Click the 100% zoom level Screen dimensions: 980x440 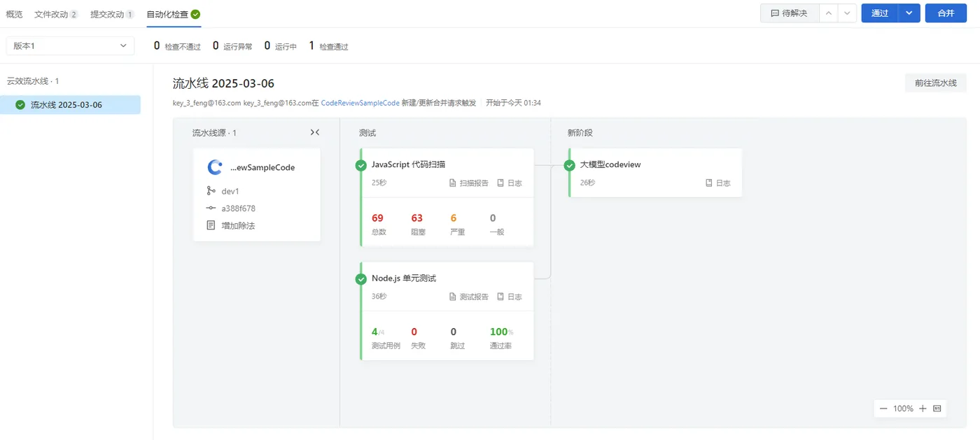click(903, 409)
